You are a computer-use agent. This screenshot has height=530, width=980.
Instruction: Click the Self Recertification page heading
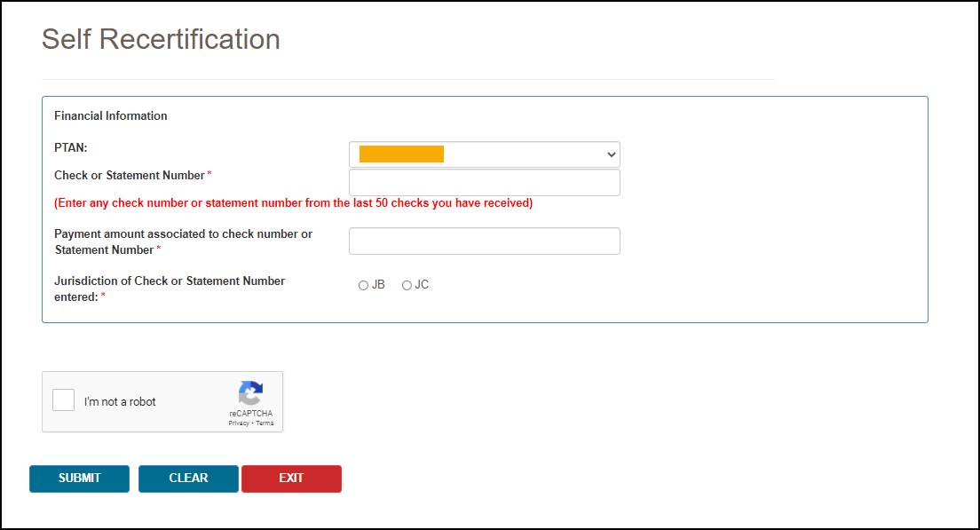pos(161,39)
